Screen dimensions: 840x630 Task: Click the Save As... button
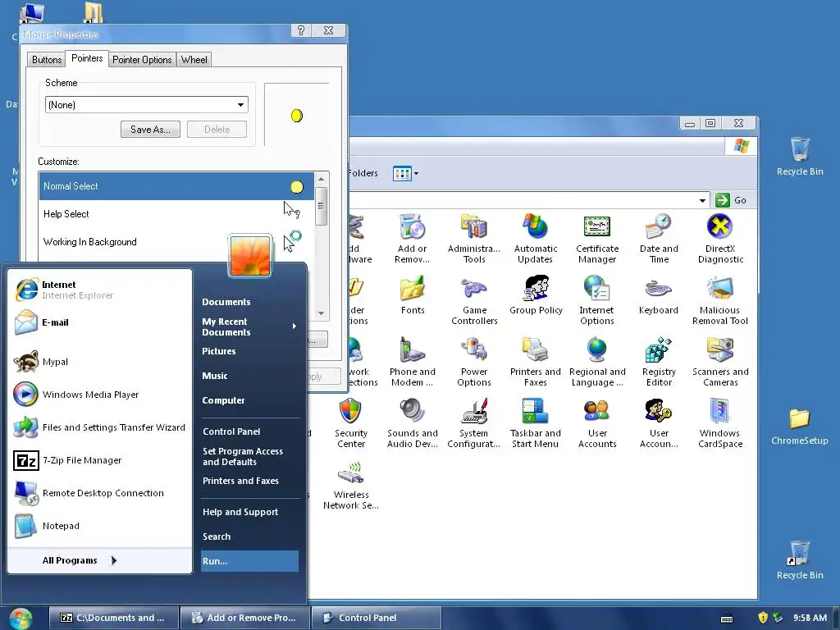(151, 129)
